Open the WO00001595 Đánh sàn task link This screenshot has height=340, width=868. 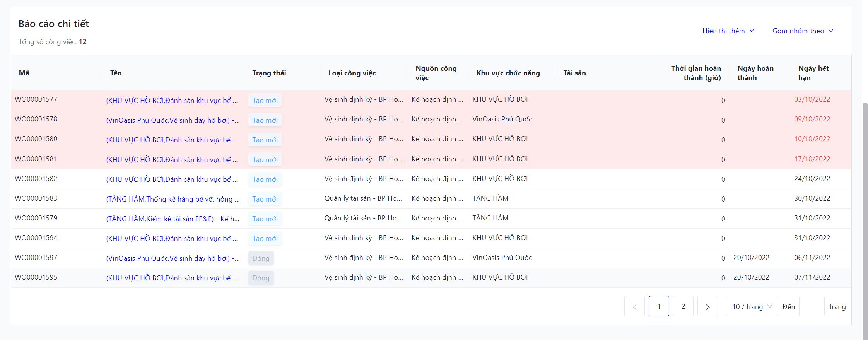tap(172, 278)
